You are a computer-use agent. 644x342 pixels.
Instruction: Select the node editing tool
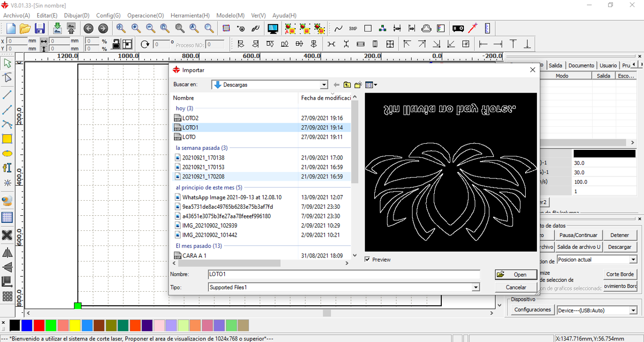click(7, 78)
